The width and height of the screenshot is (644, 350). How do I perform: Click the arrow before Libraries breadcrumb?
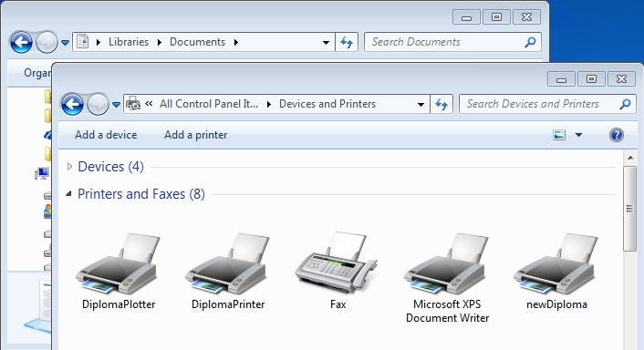pos(99,42)
